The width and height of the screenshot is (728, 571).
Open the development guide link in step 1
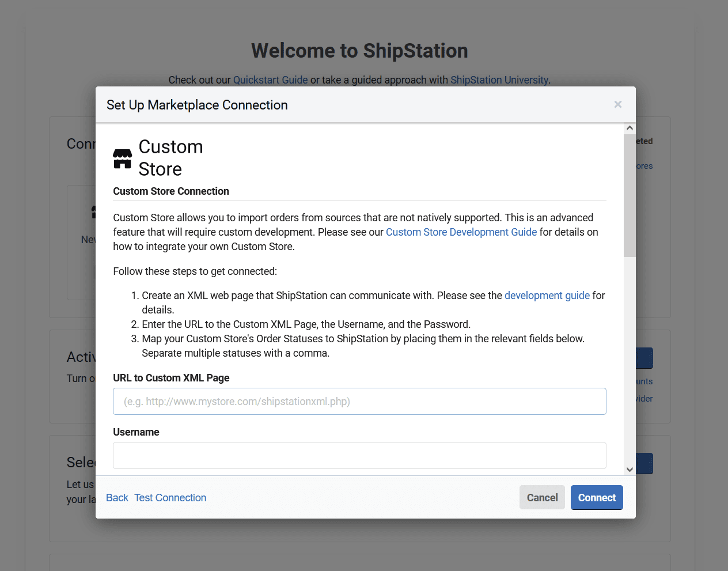coord(547,296)
